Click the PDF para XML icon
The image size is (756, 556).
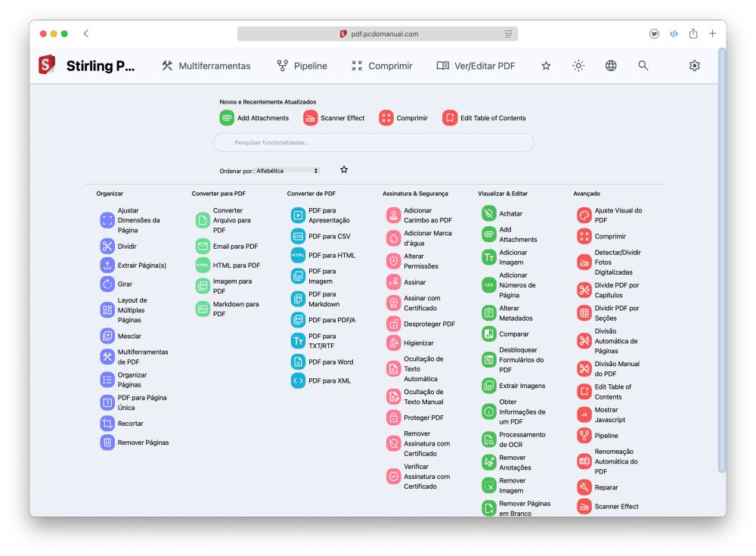[298, 381]
